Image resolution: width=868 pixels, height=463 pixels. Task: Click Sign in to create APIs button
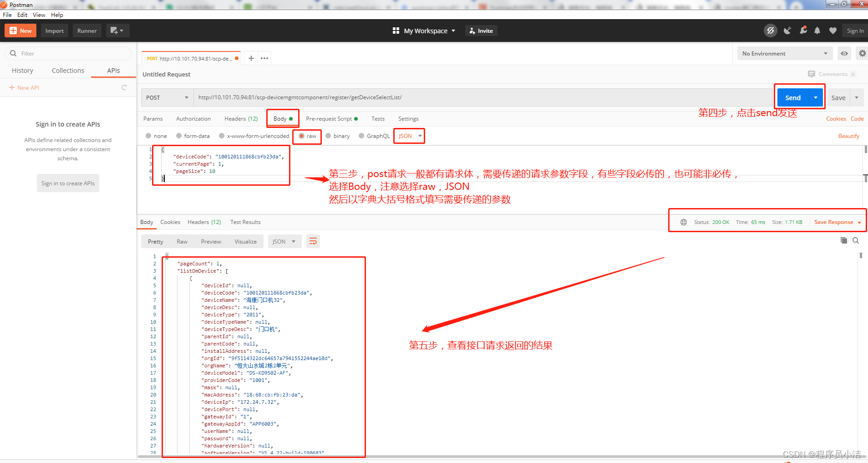[68, 183]
